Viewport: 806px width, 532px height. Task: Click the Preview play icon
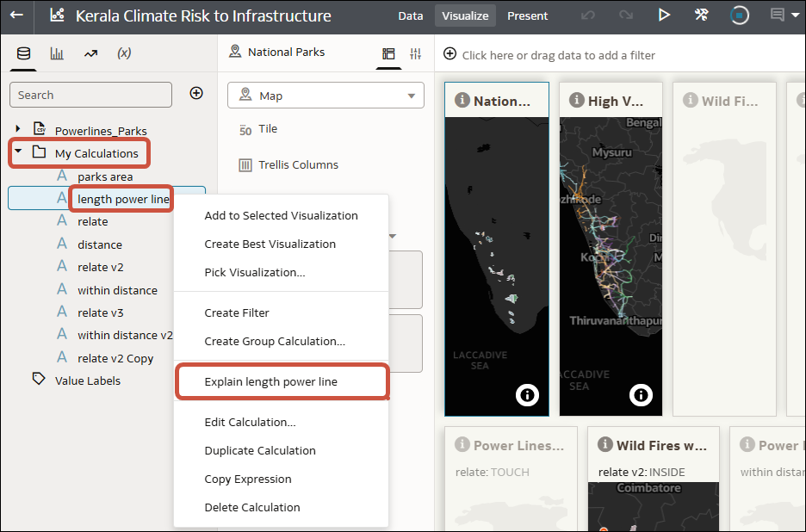pyautogui.click(x=664, y=15)
